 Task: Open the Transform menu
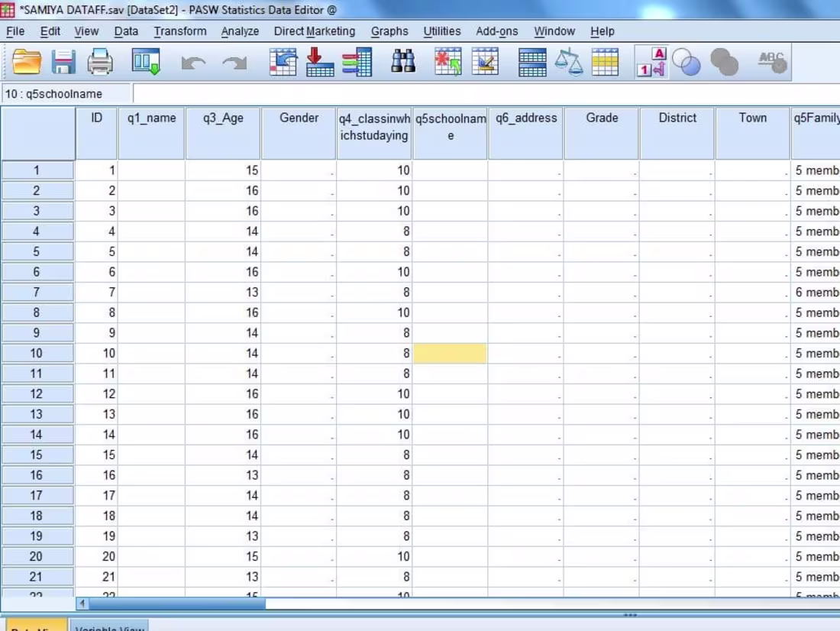179,31
